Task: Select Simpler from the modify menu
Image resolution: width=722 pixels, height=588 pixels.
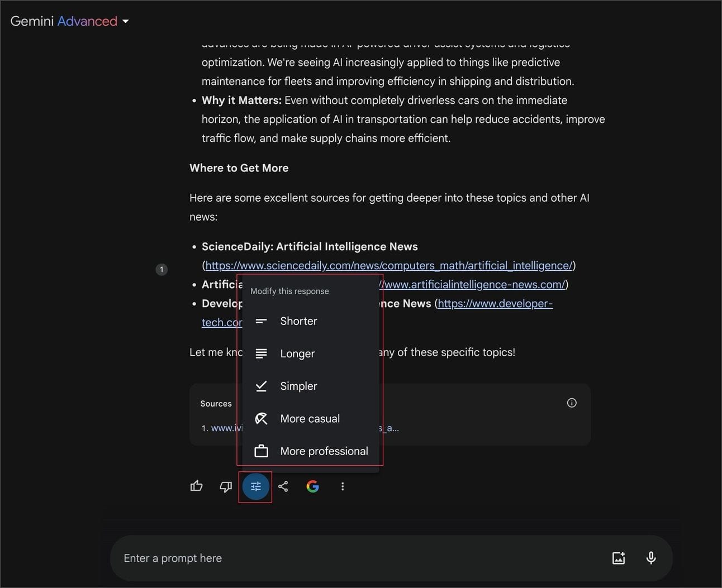Action: (x=311, y=386)
